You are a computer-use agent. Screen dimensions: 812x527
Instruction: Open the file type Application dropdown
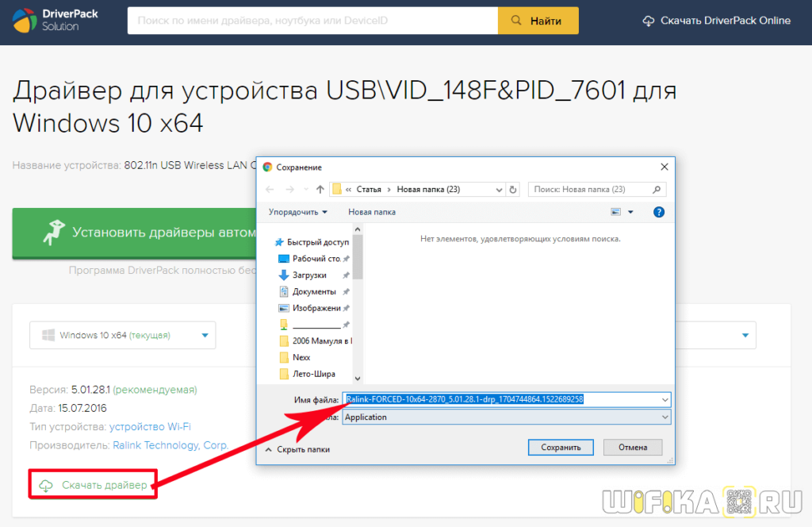coord(507,417)
